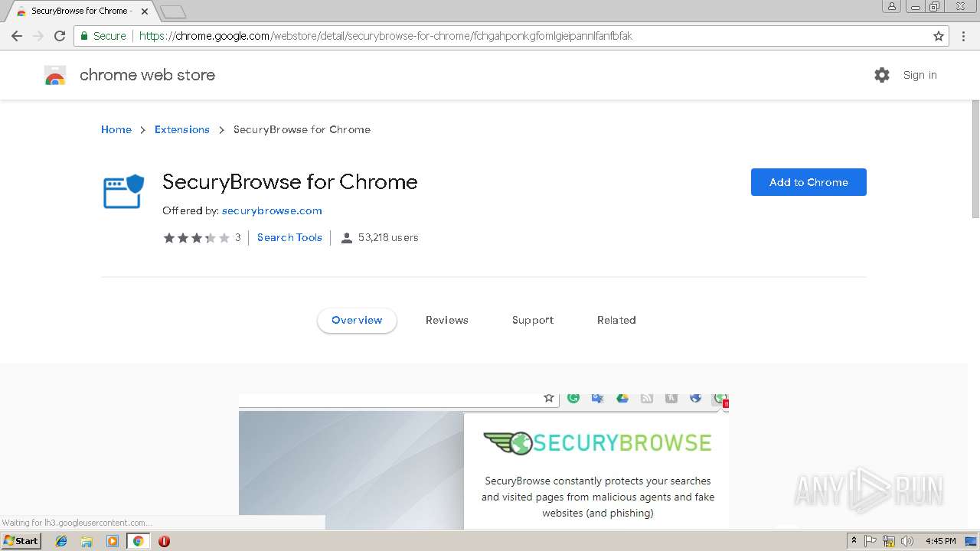This screenshot has height=551, width=980.
Task: Go to Home breadcrumb link
Action: pyautogui.click(x=116, y=129)
